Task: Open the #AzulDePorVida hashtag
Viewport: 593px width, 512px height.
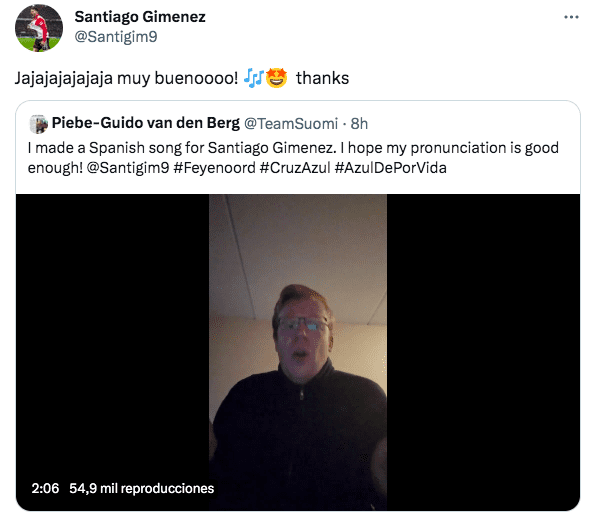Action: click(391, 168)
